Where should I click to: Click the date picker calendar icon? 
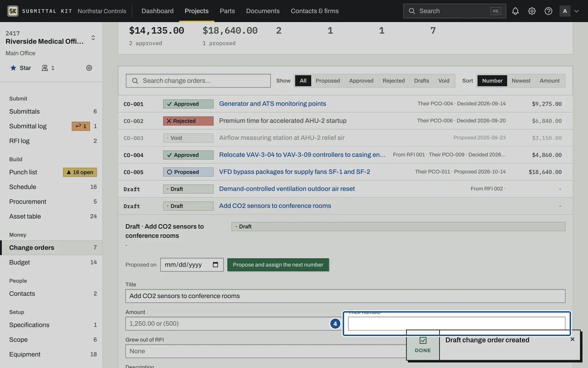[215, 265]
